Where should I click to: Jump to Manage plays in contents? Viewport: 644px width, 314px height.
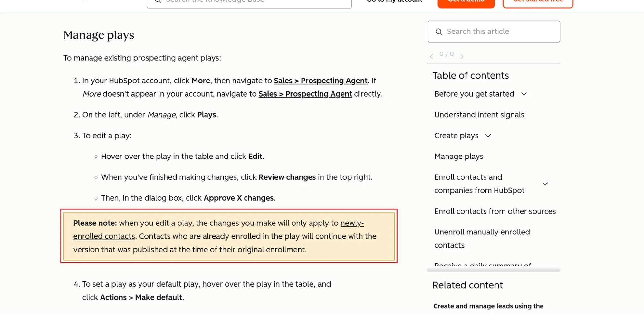point(459,157)
